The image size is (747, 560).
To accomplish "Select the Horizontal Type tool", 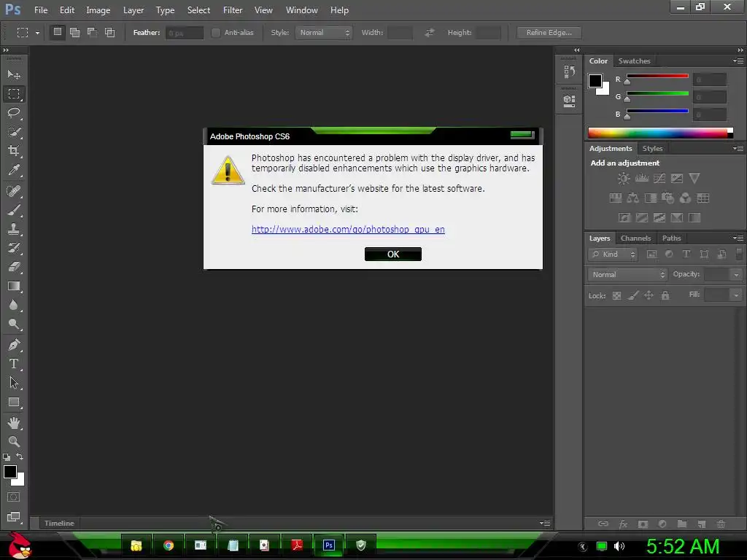I will (x=14, y=364).
